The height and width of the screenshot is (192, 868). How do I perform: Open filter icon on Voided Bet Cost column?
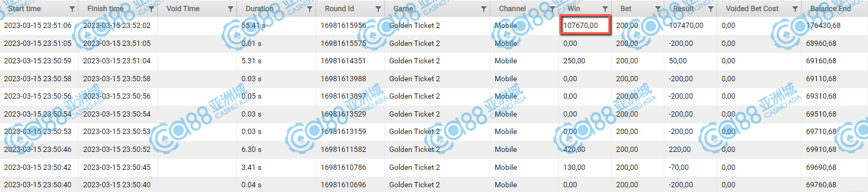[795, 9]
